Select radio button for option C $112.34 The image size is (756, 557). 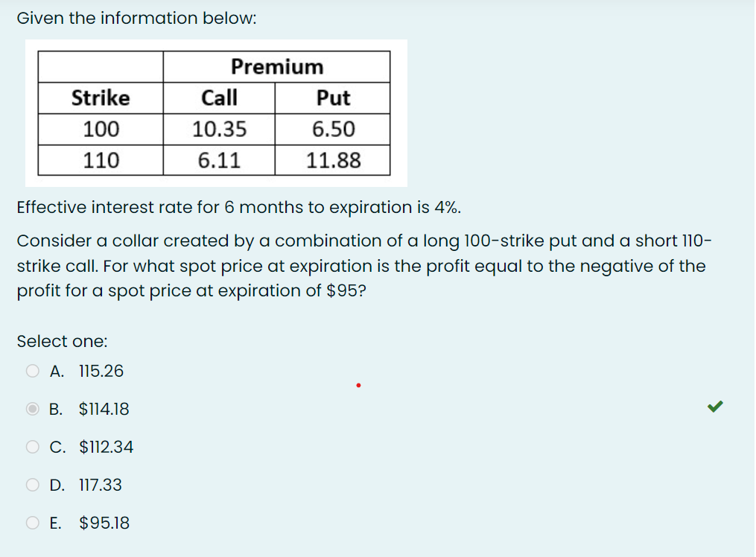(32, 447)
